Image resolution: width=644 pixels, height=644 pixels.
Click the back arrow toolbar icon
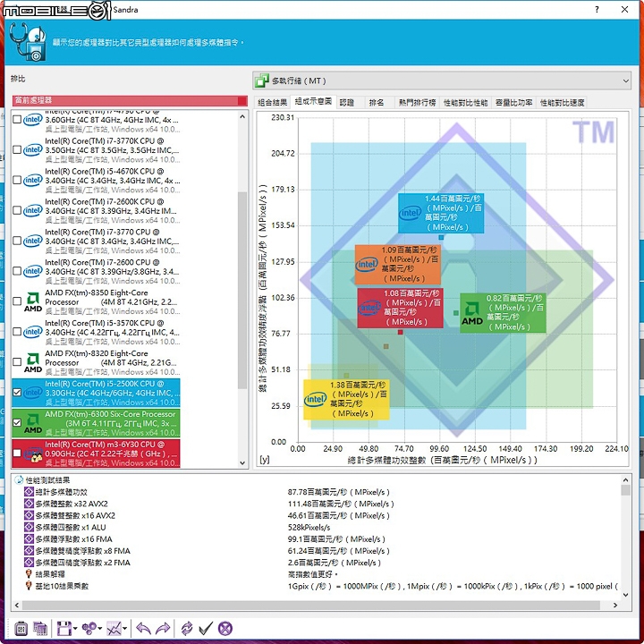click(x=143, y=629)
